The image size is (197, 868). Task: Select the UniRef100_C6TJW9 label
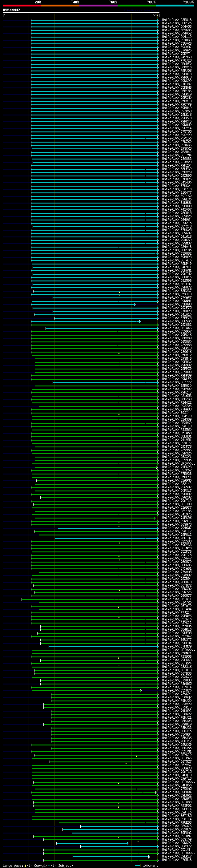pos(177,504)
